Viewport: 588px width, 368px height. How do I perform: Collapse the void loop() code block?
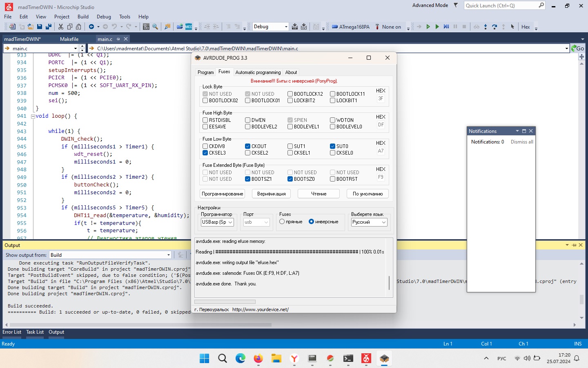[x=33, y=116]
